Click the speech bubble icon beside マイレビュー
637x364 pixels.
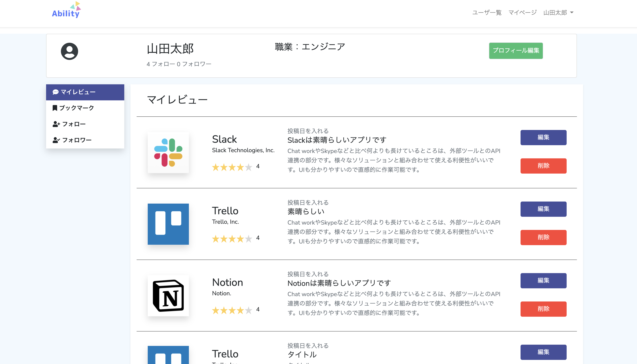56,92
